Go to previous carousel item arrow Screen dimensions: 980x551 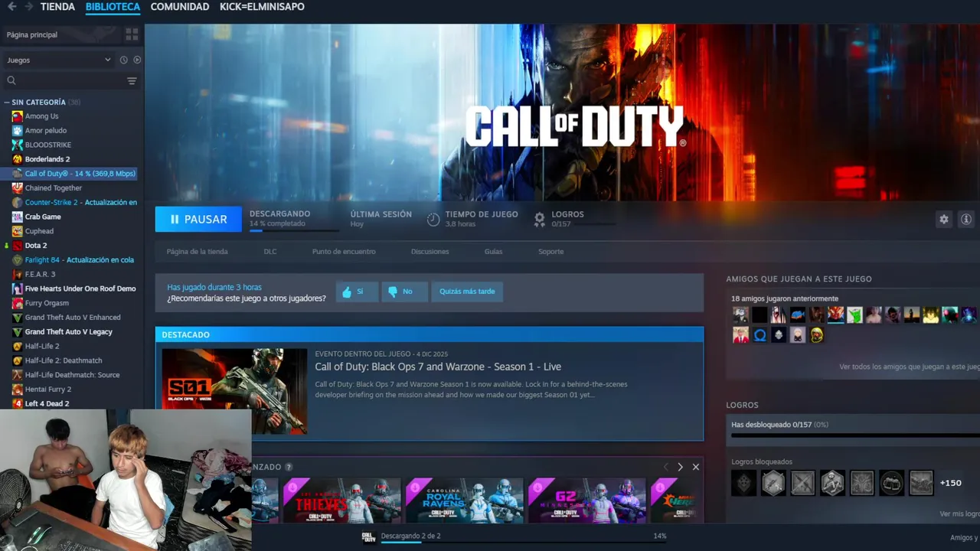coord(665,467)
